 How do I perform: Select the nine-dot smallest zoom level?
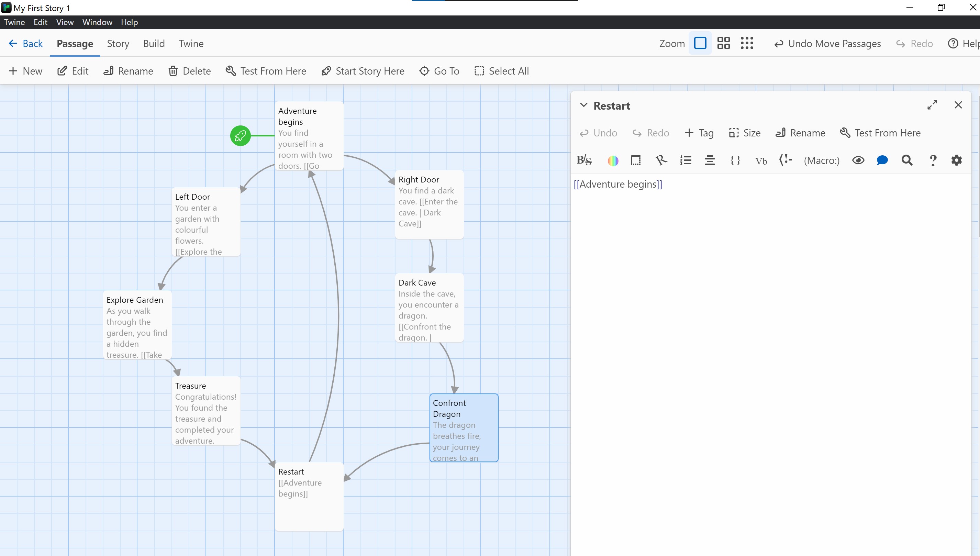[x=747, y=43]
